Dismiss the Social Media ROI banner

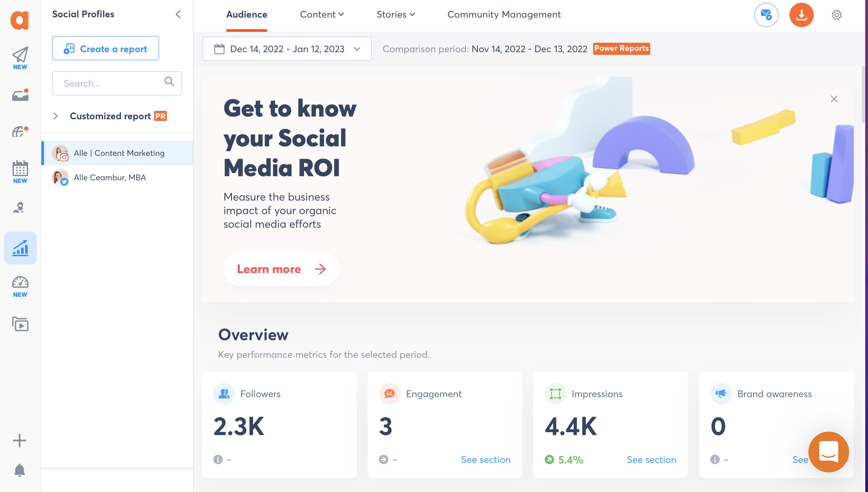pyautogui.click(x=834, y=99)
